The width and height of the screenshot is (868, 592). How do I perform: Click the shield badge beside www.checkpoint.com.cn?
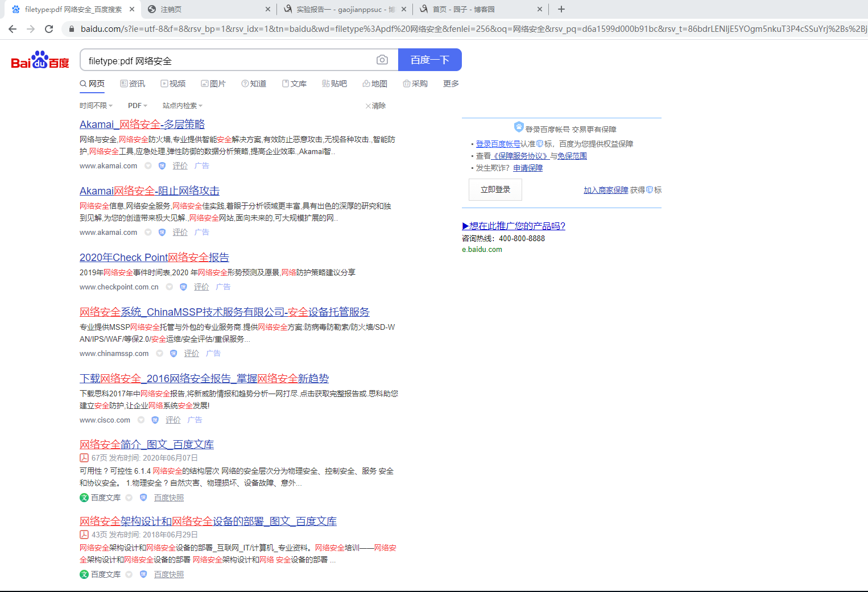pyautogui.click(x=183, y=287)
